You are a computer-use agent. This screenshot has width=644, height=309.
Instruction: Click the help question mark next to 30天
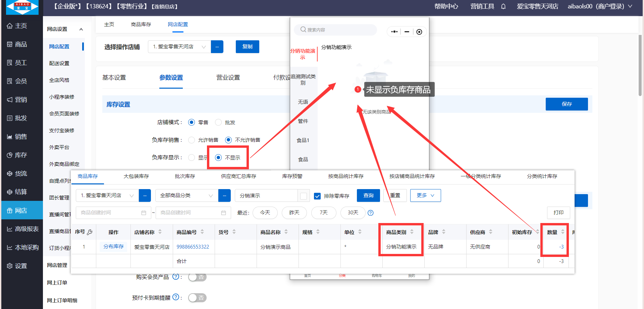click(371, 213)
